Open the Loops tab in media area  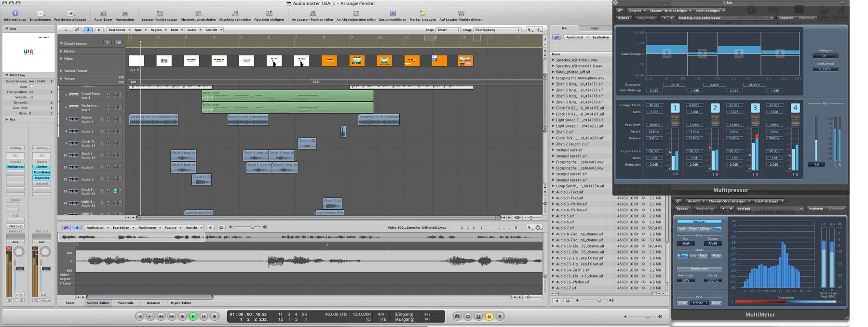point(594,28)
